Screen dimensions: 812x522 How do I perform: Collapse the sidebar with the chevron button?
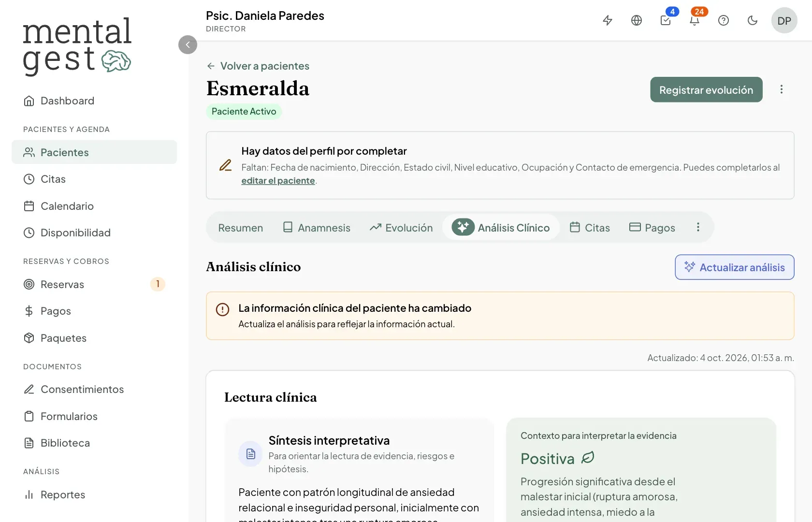click(188, 44)
